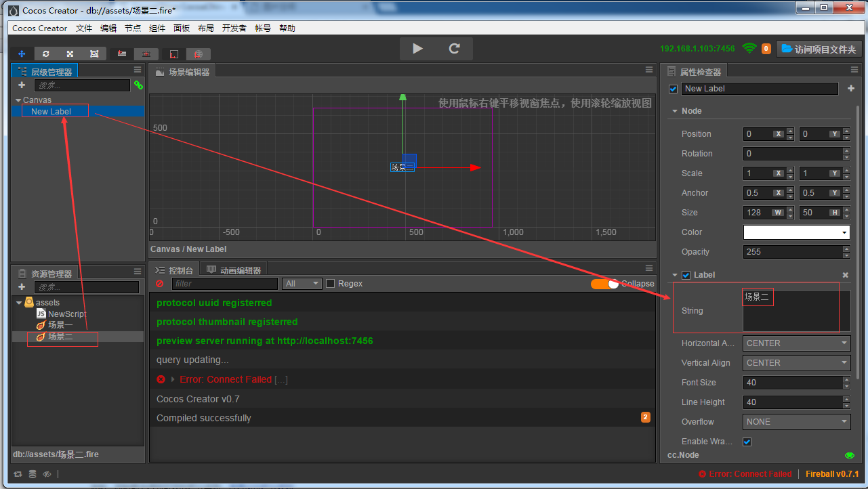This screenshot has height=489, width=868.
Task: Toggle the center handle position mode button
Action: 146,54
